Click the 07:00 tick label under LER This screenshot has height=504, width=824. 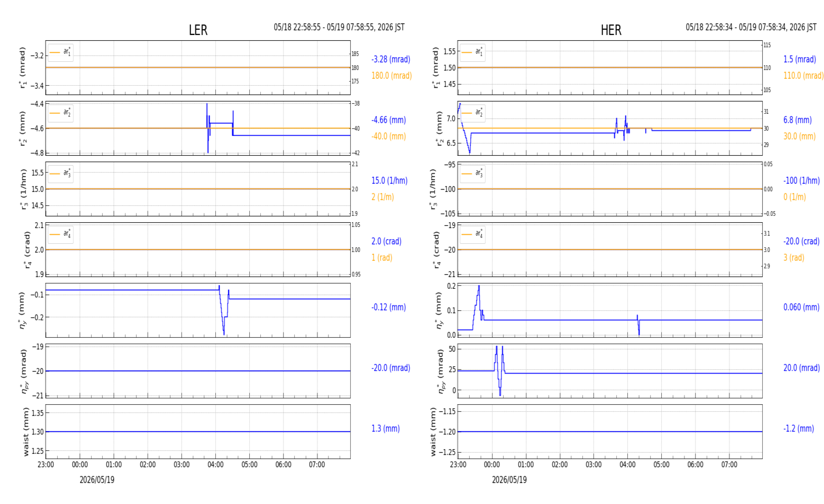click(x=317, y=465)
